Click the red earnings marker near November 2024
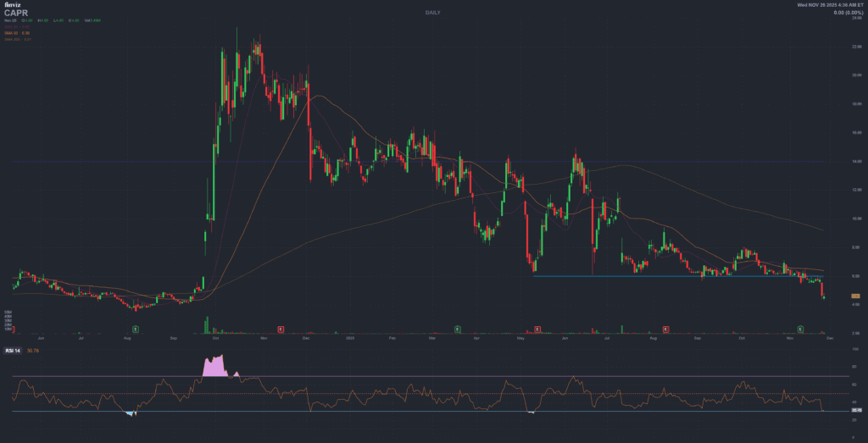Image resolution: width=868 pixels, height=443 pixels. pos(281,327)
